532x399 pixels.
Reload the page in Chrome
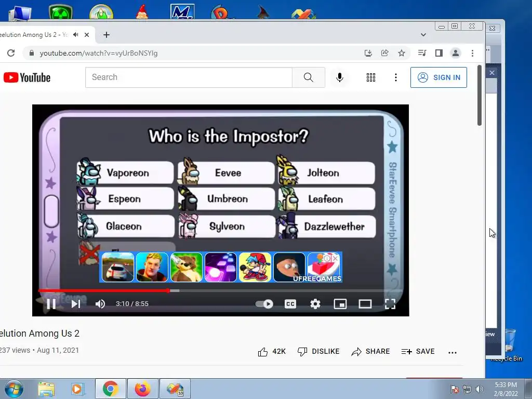pyautogui.click(x=11, y=53)
